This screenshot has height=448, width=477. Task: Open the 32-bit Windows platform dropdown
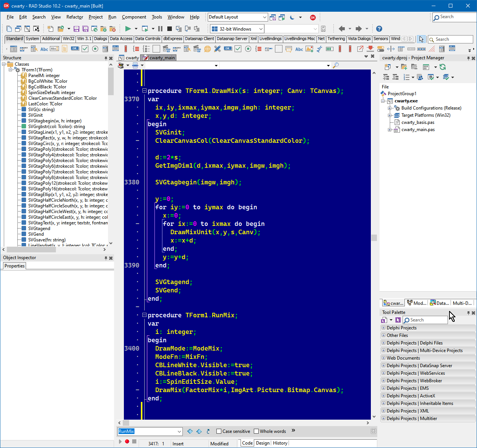tap(261, 29)
